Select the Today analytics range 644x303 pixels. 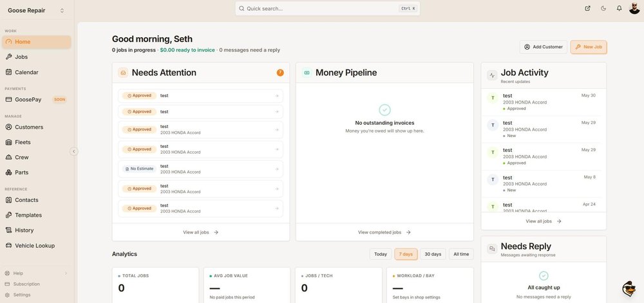[381, 254]
